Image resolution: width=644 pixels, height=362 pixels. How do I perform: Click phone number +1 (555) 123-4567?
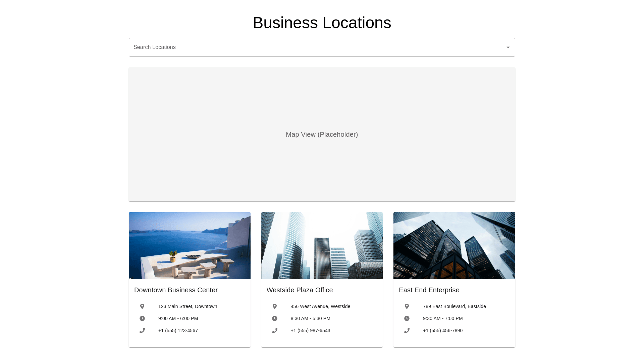pyautogui.click(x=178, y=330)
